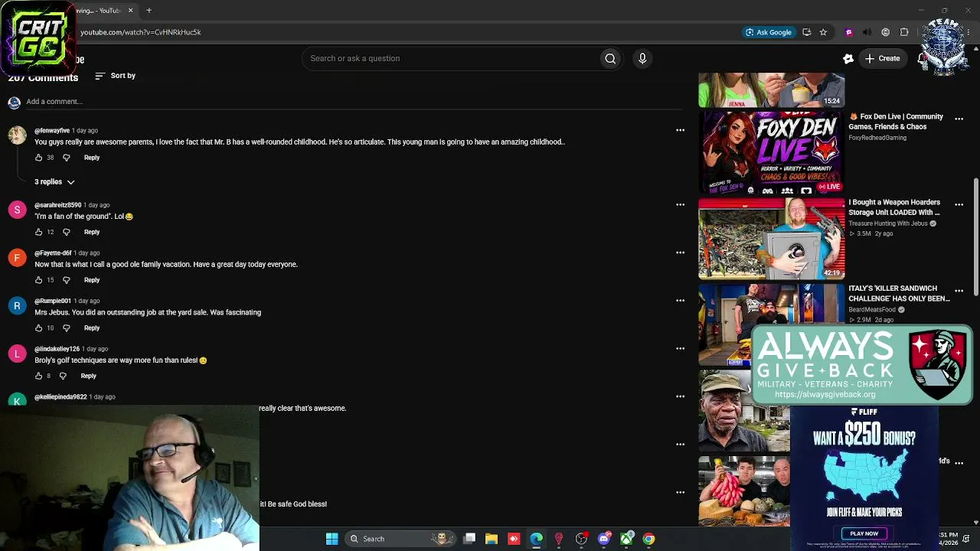Open the Xbox app from the taskbar
This screenshot has height=551, width=980.
[626, 539]
